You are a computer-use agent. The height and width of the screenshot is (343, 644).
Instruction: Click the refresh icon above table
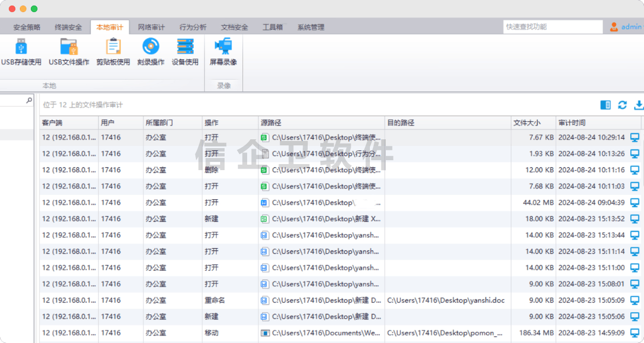click(623, 105)
